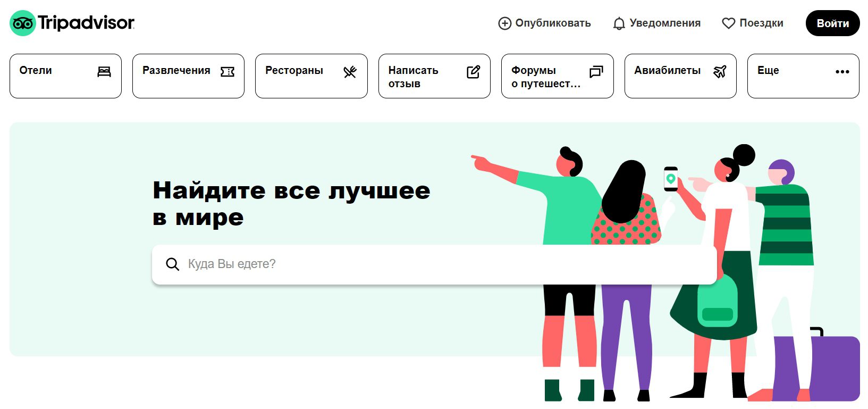Click the heart icon beside Поездки

[728, 23]
